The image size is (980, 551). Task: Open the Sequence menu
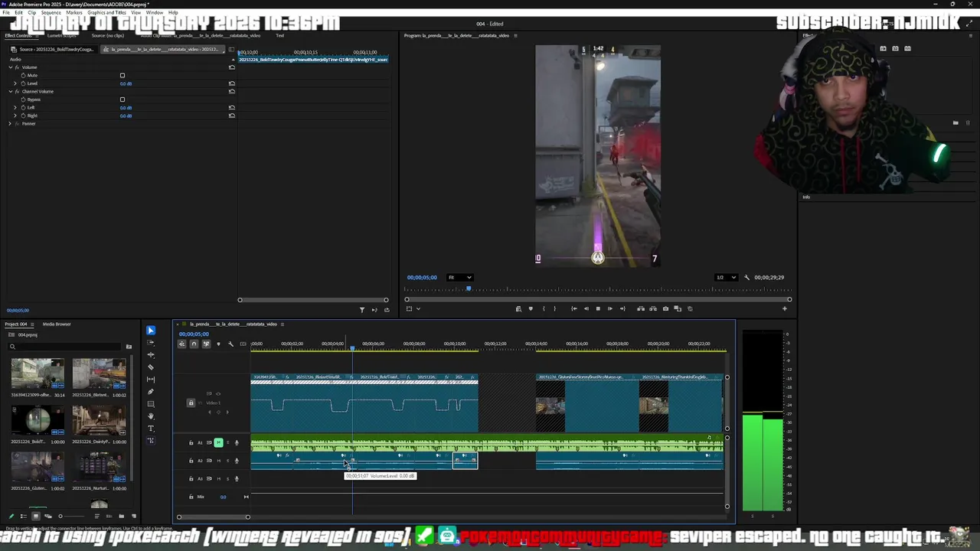(x=51, y=13)
